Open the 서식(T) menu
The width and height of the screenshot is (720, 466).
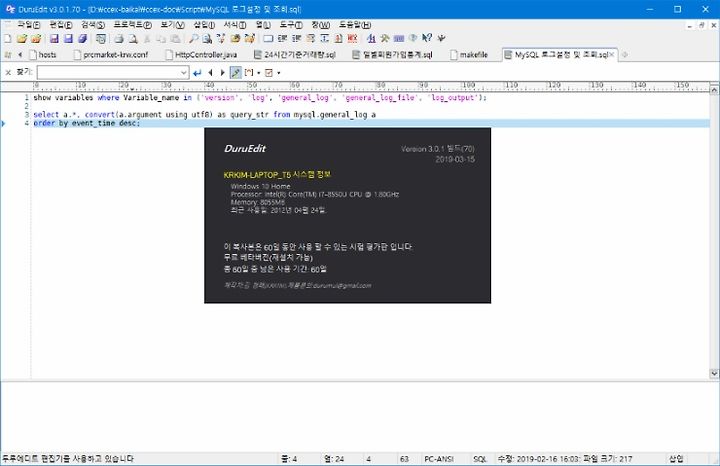[x=235, y=25]
